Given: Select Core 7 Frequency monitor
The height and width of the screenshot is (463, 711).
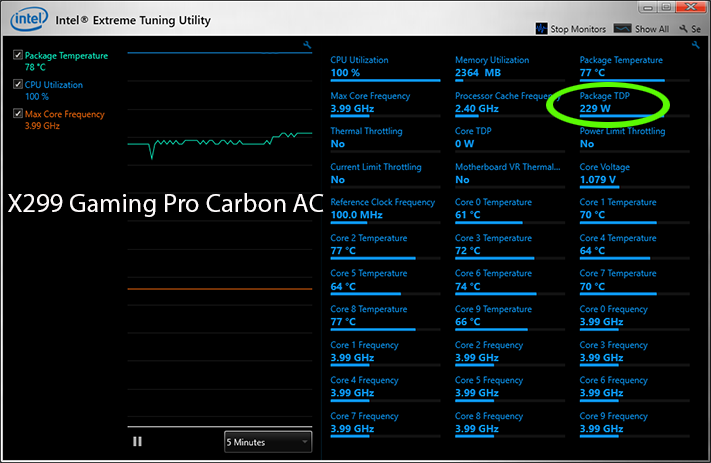Looking at the screenshot, I should pyautogui.click(x=385, y=423).
